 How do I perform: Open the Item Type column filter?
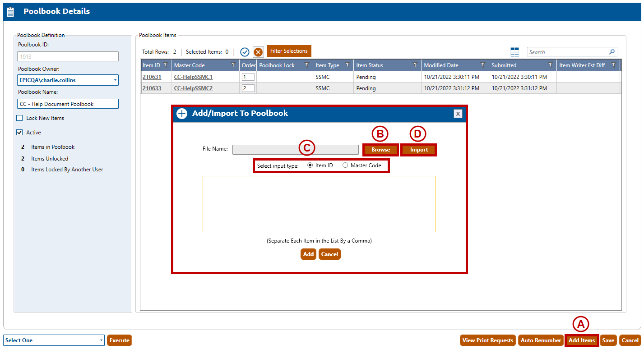coord(347,65)
